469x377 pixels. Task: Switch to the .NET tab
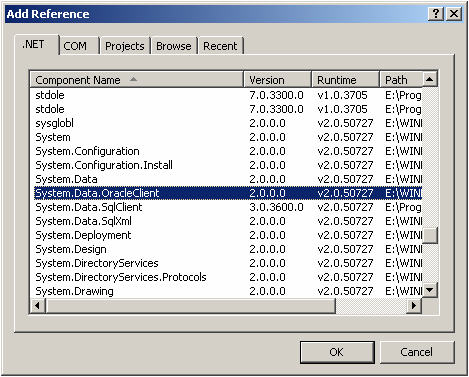click(x=37, y=45)
